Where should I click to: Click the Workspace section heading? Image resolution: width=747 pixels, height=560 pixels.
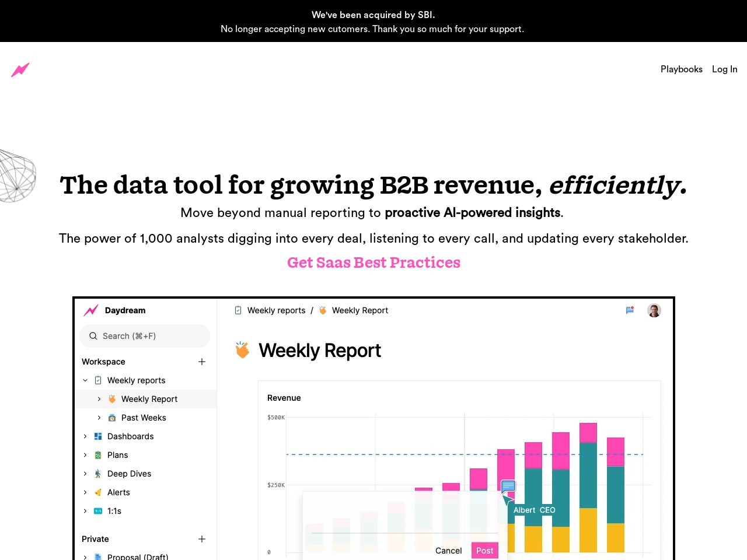(103, 362)
